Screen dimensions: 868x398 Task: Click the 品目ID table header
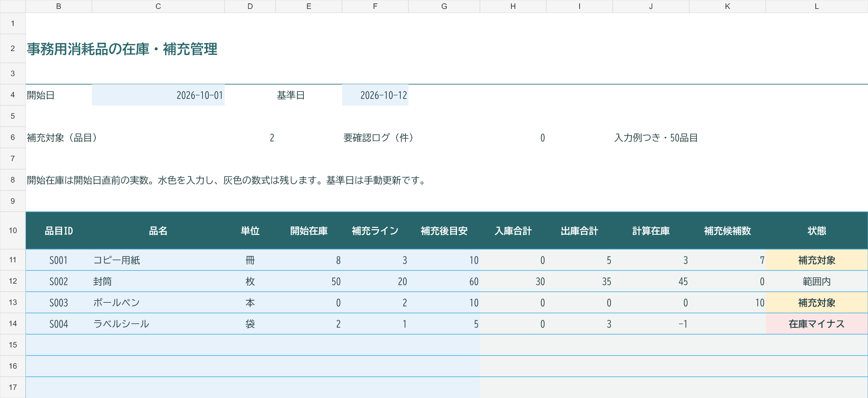(59, 230)
